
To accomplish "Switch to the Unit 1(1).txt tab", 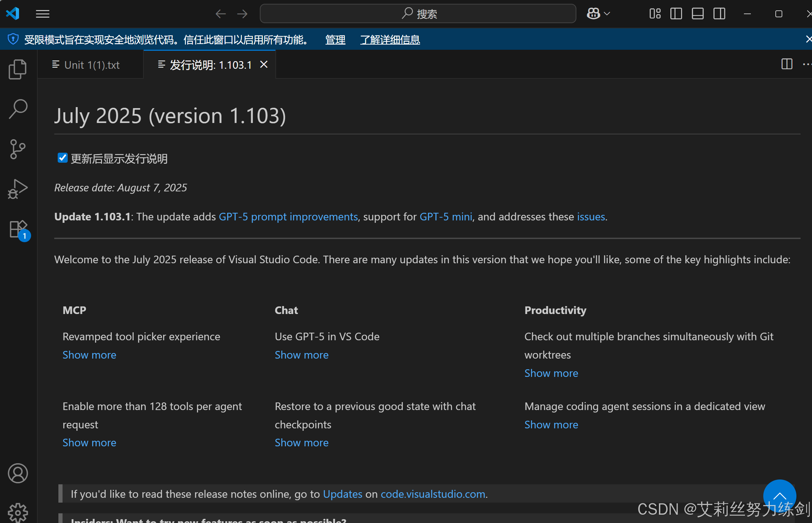I will point(92,65).
